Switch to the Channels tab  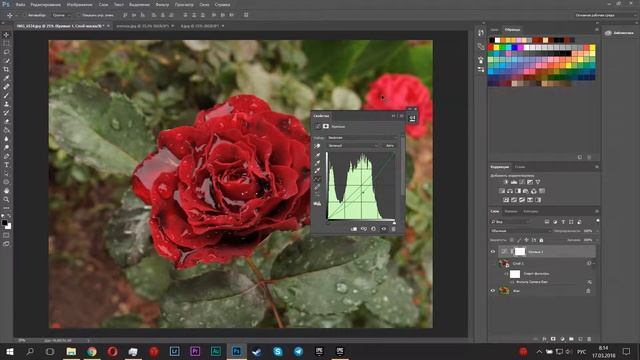[x=511, y=211]
